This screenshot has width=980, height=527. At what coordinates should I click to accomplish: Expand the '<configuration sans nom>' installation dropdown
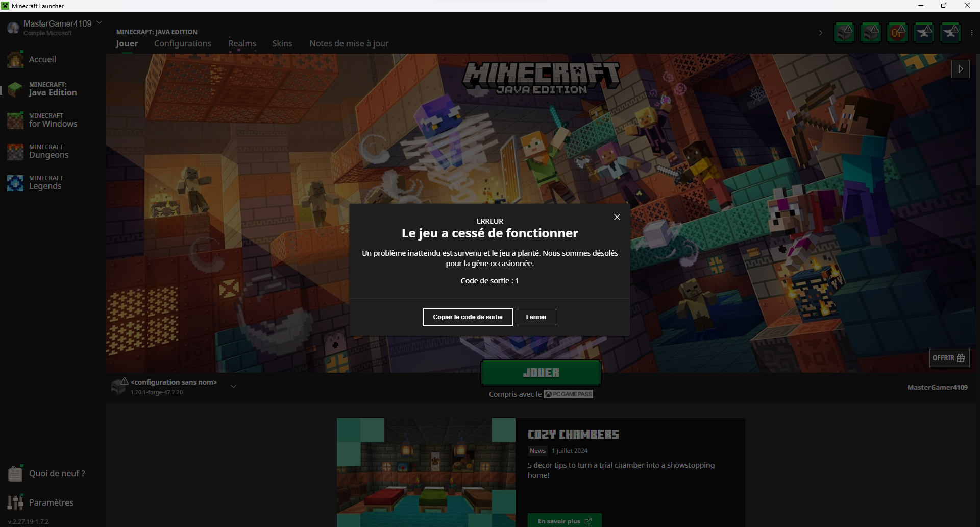(233, 387)
